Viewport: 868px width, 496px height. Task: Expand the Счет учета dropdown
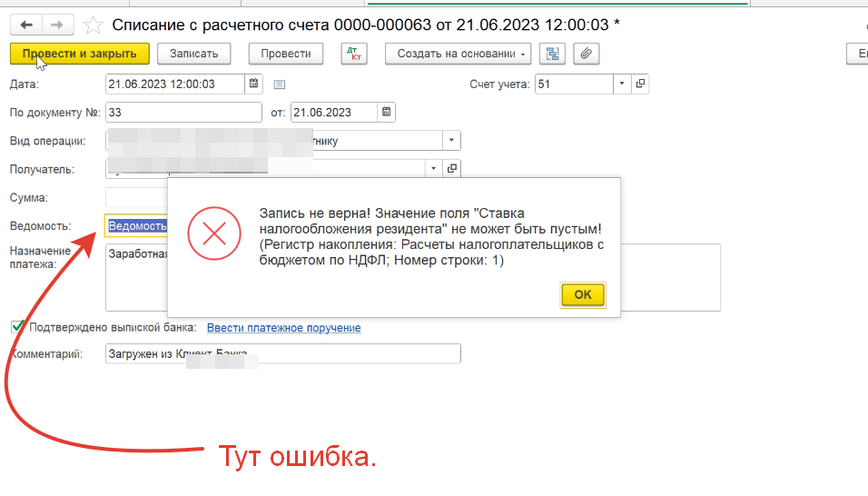[622, 84]
